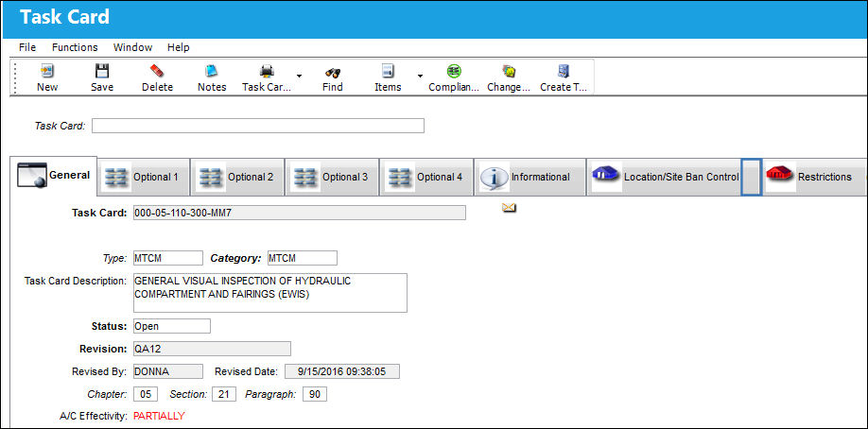
Task: Click the Task Card print icon
Action: (267, 71)
